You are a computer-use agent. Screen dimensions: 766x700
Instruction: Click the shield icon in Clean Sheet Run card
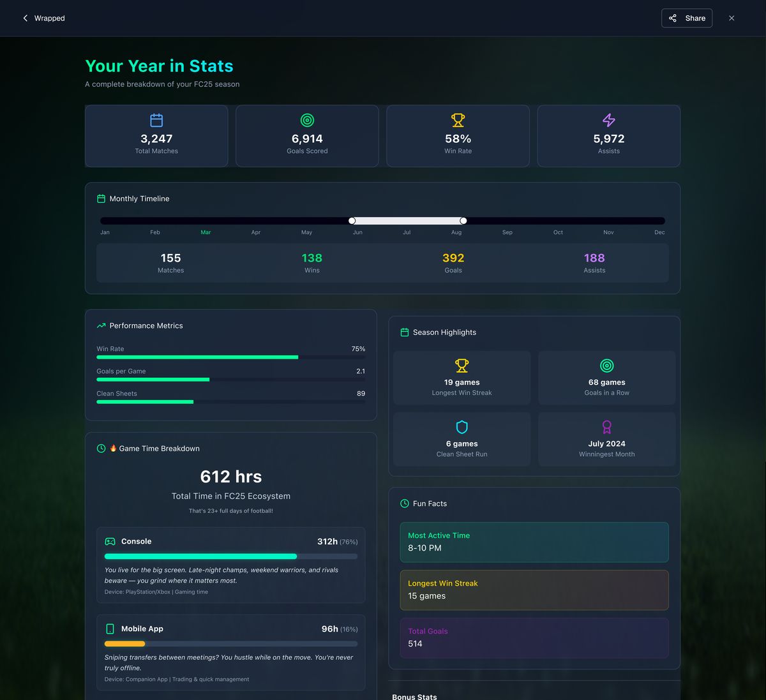pos(462,427)
